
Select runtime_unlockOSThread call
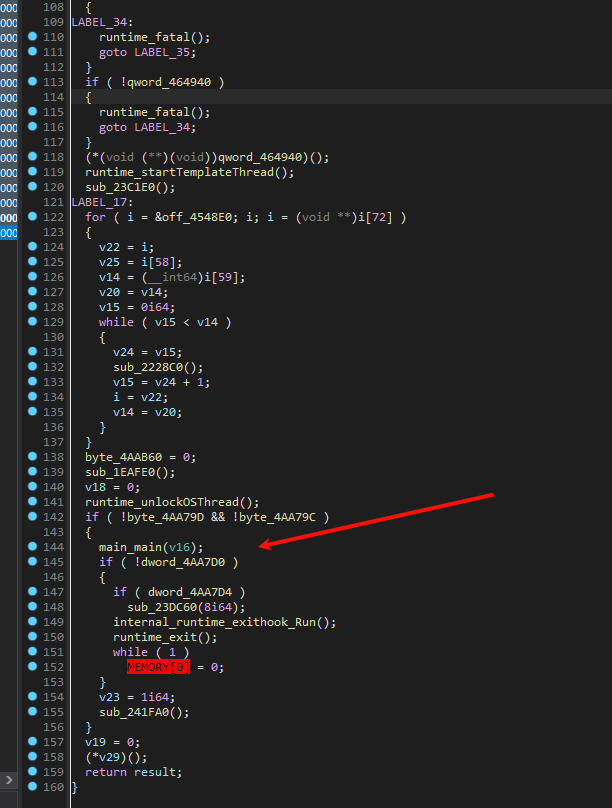tap(162, 502)
